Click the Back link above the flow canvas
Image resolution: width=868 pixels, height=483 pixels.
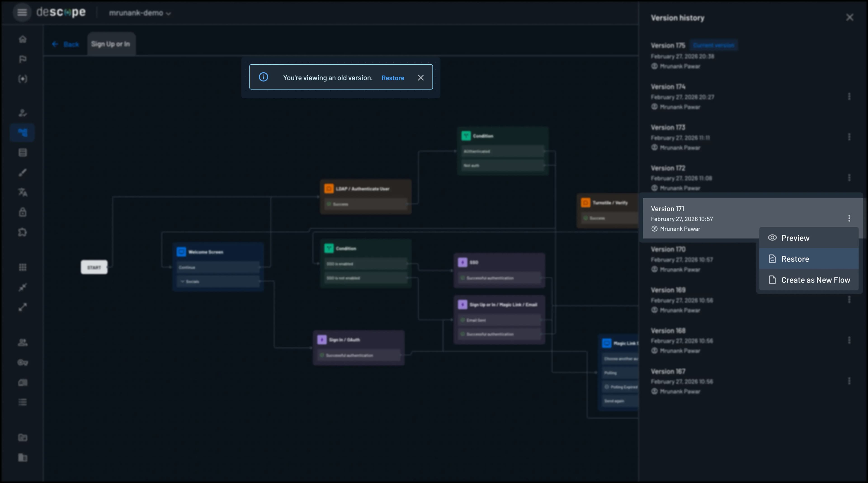[66, 44]
